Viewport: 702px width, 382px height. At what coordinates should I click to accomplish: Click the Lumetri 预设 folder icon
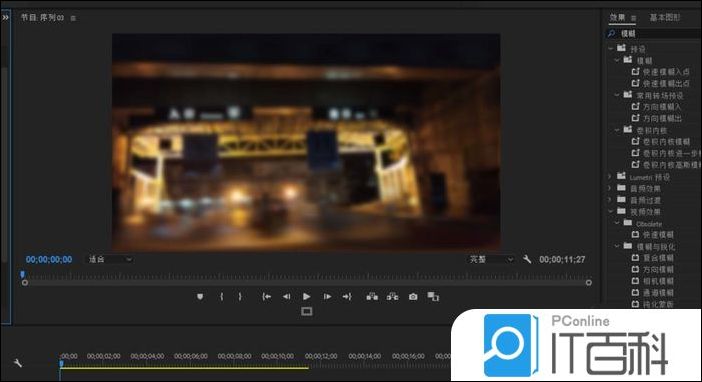point(621,176)
